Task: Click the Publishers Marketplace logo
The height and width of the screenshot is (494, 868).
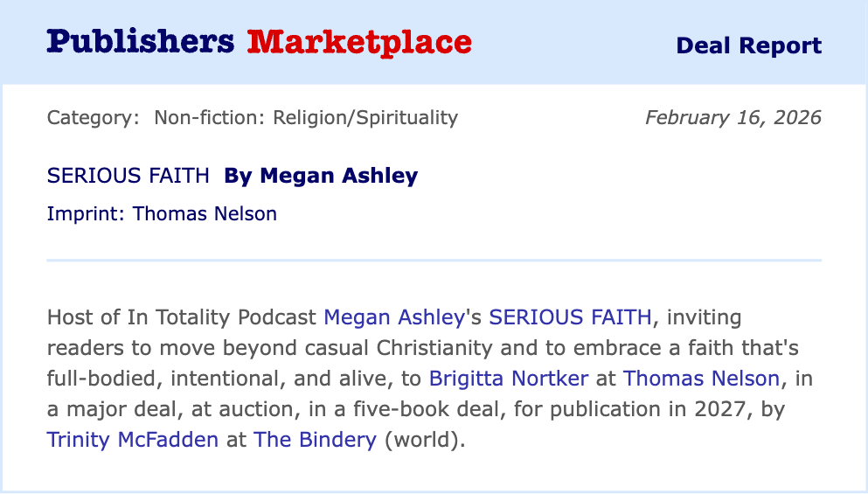Action: pyautogui.click(x=259, y=43)
